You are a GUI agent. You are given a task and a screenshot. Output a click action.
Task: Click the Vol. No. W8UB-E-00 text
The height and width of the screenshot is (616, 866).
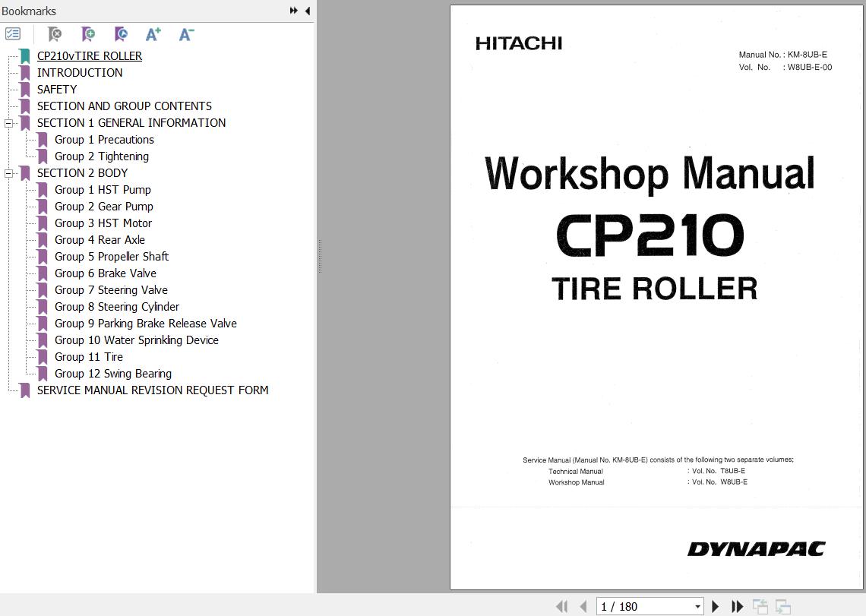785,68
